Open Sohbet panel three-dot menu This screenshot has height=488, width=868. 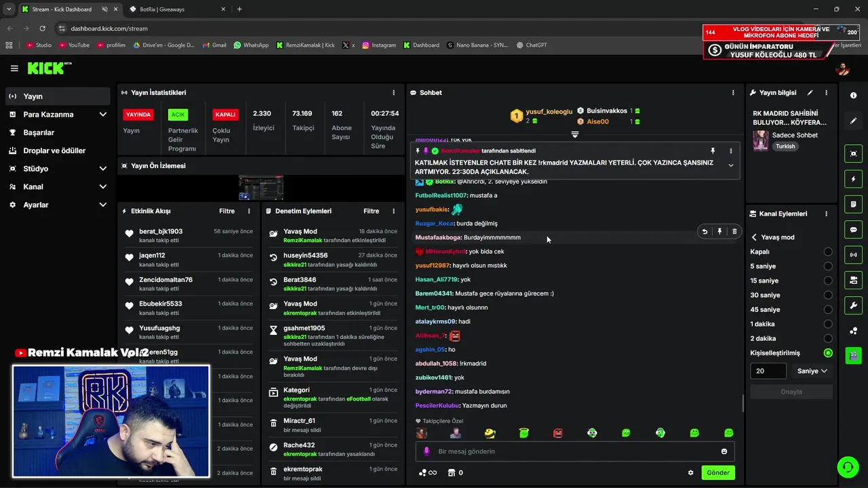click(733, 93)
